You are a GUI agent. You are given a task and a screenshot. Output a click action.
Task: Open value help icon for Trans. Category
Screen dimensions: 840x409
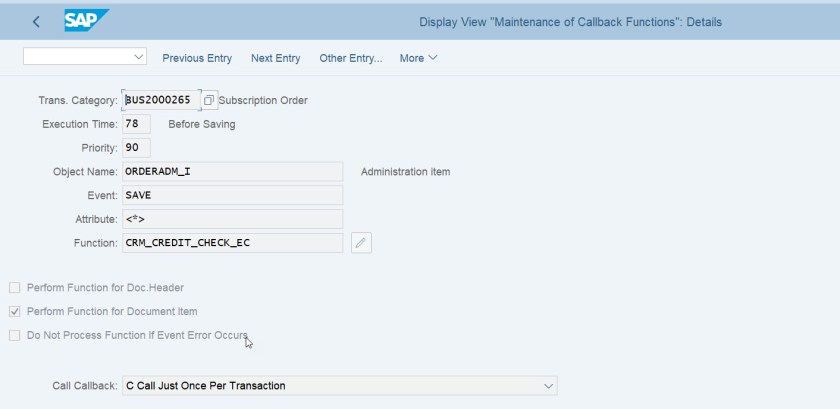click(x=208, y=100)
